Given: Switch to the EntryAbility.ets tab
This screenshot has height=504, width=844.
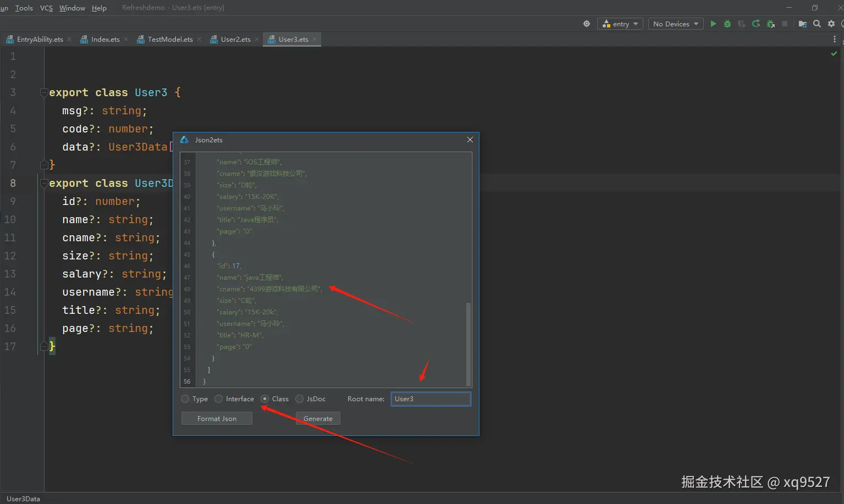Looking at the screenshot, I should (40, 39).
